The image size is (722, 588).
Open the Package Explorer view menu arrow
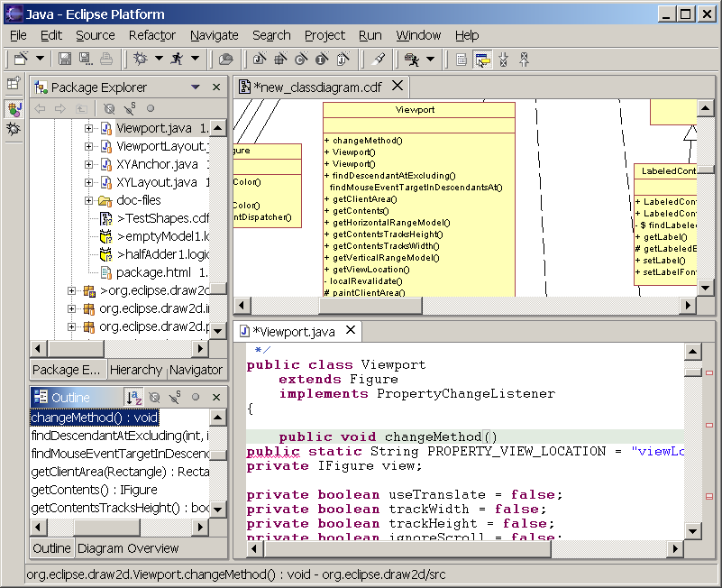[x=196, y=87]
